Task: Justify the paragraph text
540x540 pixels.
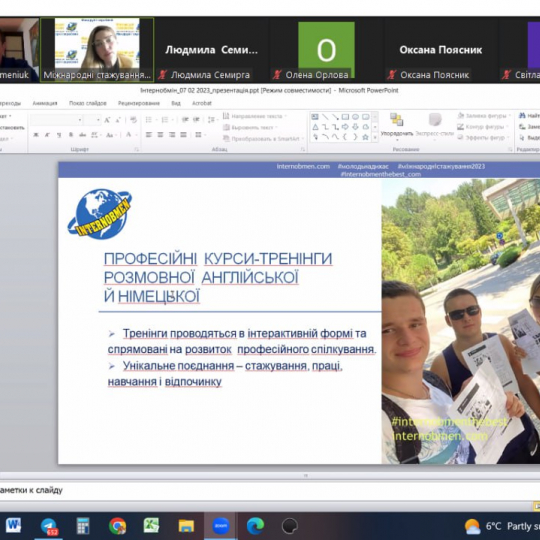Action: pos(183,135)
